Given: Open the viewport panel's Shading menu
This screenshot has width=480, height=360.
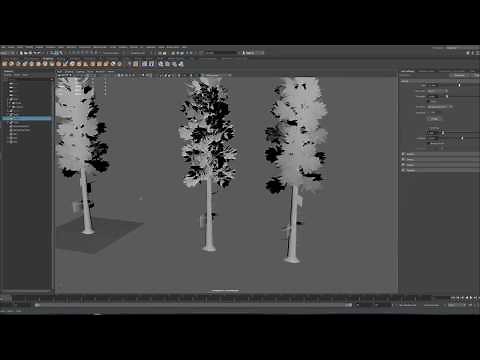Looking at the screenshot, I should (69, 71).
